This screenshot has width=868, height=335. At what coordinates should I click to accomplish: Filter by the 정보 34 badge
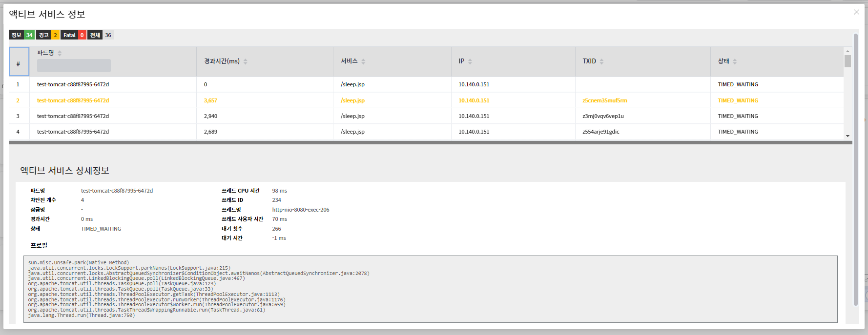coord(21,35)
